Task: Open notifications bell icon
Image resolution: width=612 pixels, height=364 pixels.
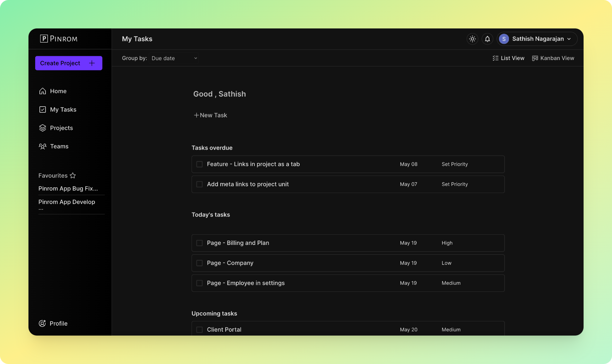Action: coord(488,39)
